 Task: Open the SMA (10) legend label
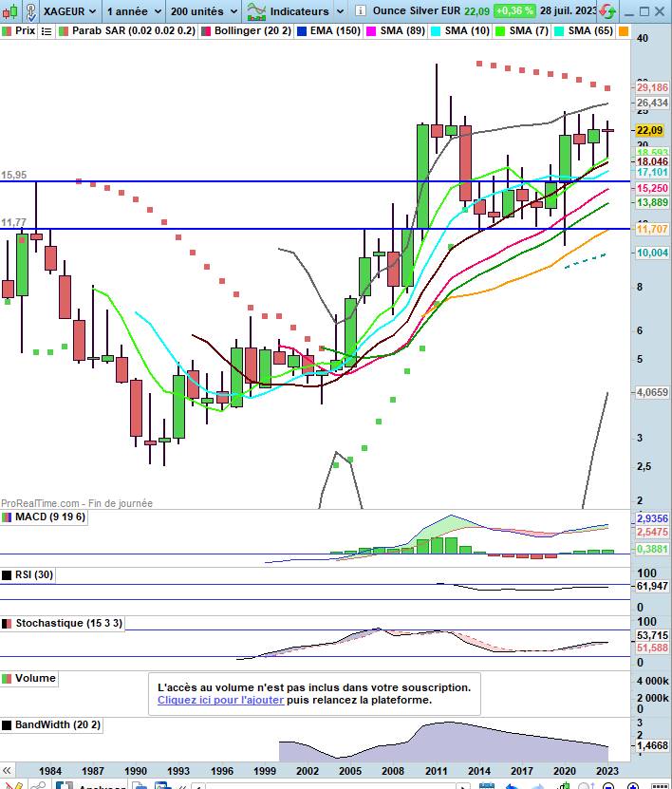pyautogui.click(x=467, y=30)
